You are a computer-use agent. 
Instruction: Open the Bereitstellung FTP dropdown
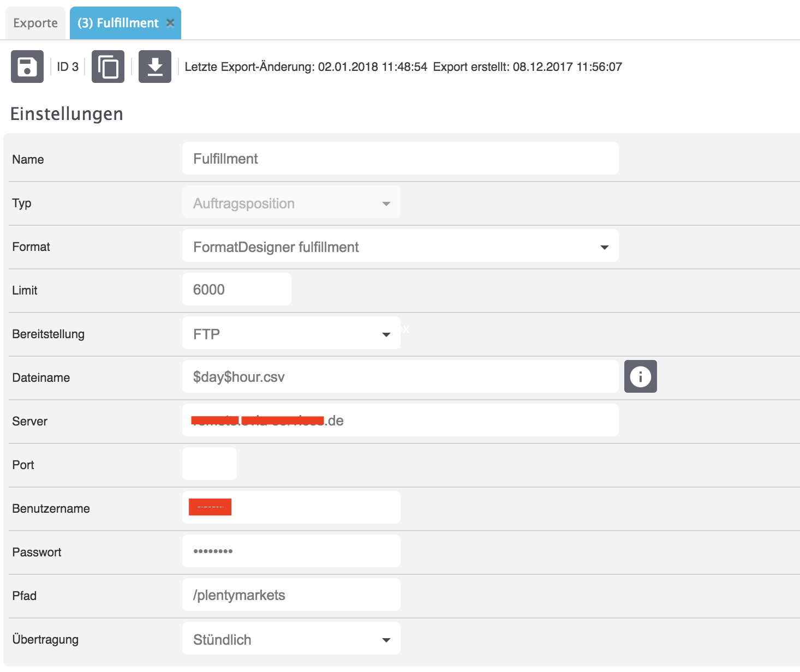(291, 334)
